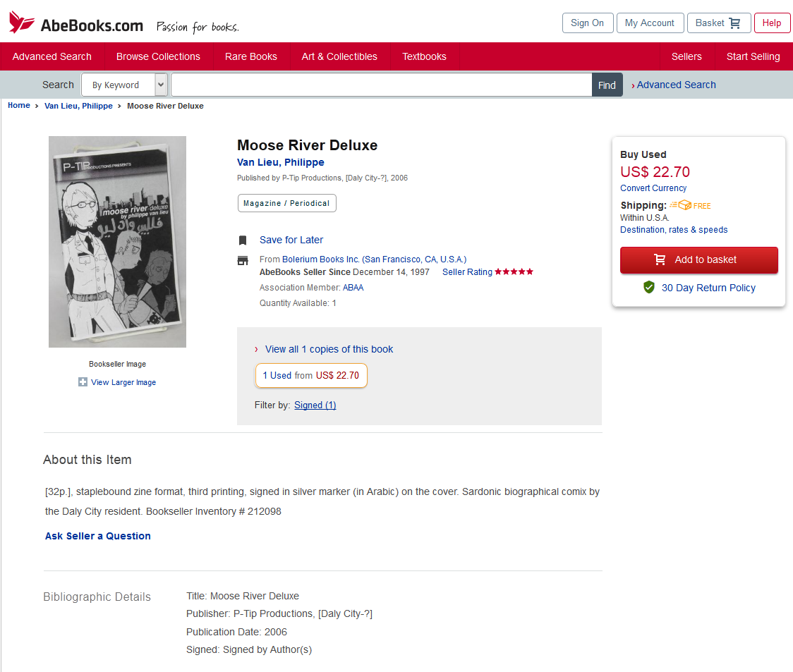Click the seller rating stars
This screenshot has width=793, height=672.
(x=514, y=272)
